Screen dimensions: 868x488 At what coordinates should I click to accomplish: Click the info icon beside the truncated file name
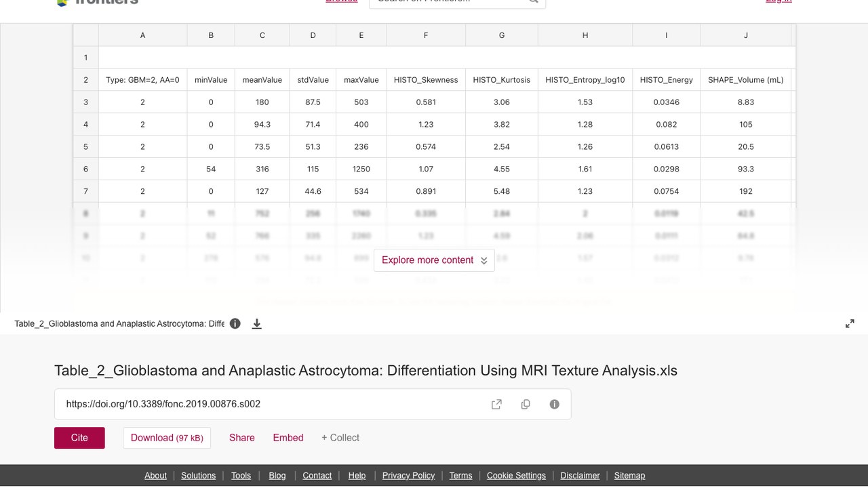click(235, 324)
